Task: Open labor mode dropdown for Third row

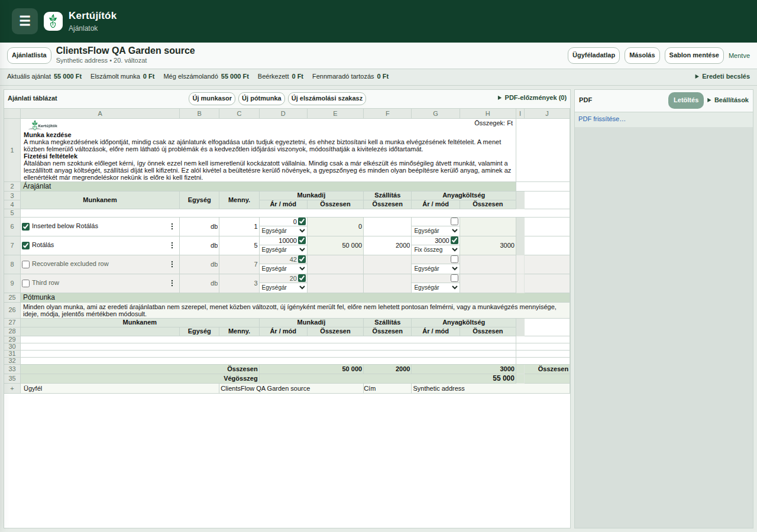Action: coord(283,287)
